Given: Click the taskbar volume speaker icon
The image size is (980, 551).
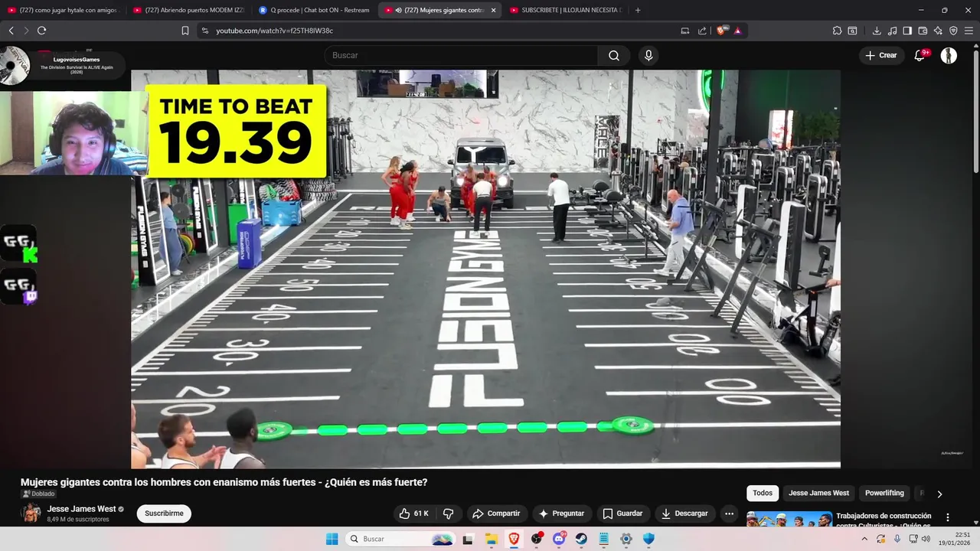Looking at the screenshot, I should (x=926, y=539).
